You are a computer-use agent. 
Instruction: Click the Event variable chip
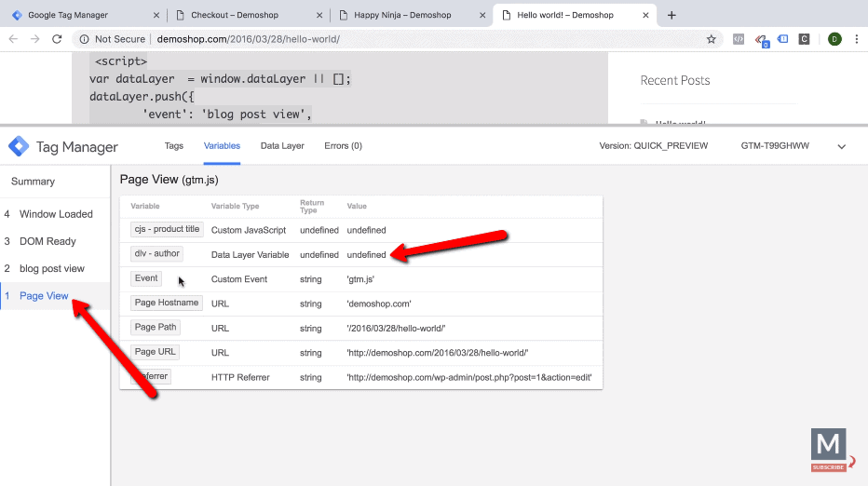pyautogui.click(x=146, y=277)
